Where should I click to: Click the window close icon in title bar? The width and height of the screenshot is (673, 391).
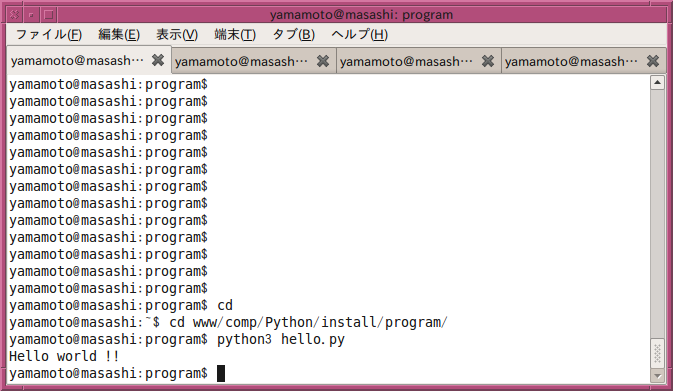(14, 15)
